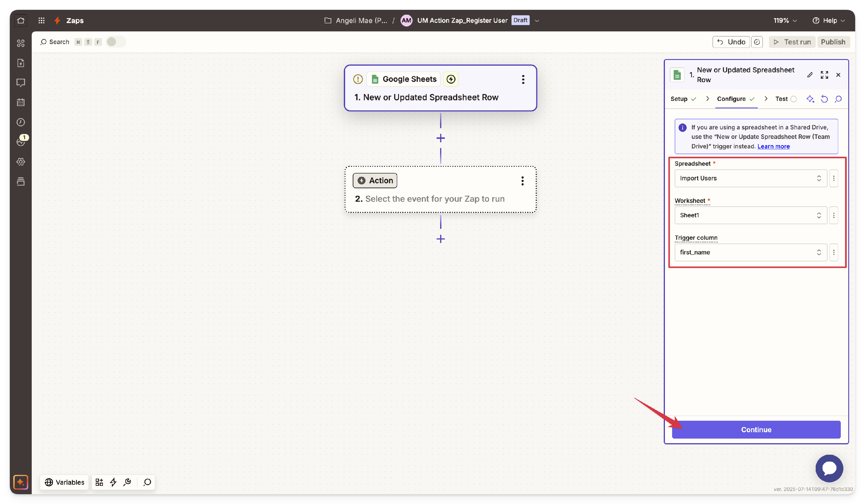865x504 pixels.
Task: Select the Action step 2 card
Action: point(440,189)
